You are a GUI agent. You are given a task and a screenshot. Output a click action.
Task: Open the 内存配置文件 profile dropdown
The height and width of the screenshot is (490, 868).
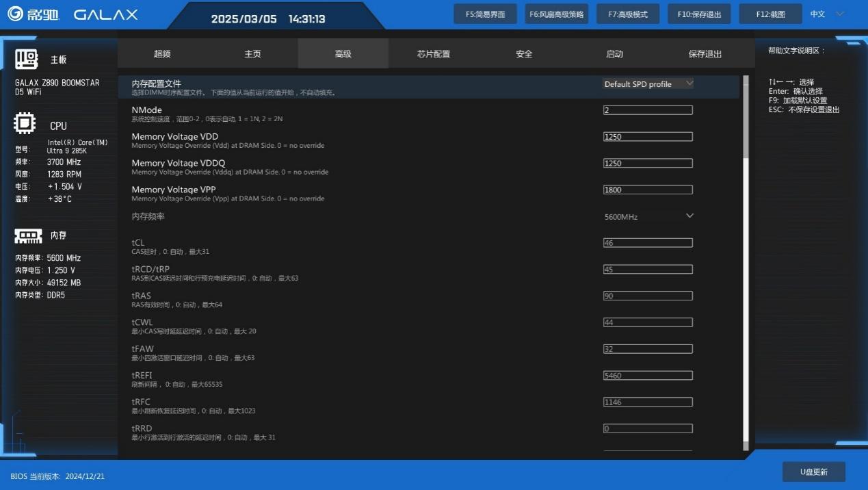tap(648, 83)
